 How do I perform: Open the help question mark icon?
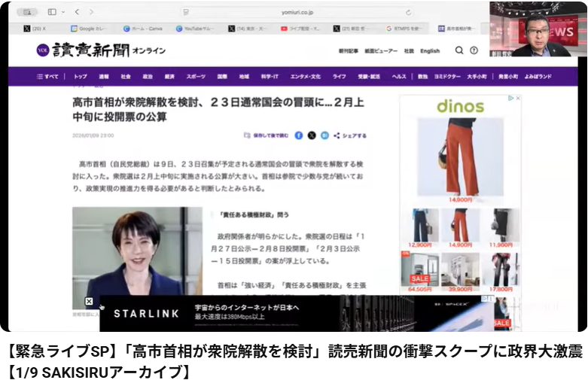point(474,50)
